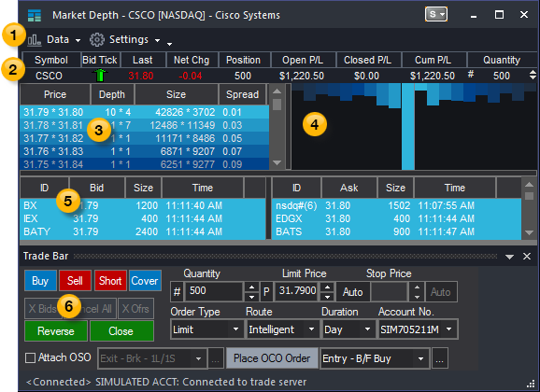This screenshot has height=392, width=540.
Task: Open the Order Type dropdown
Action: [206, 329]
